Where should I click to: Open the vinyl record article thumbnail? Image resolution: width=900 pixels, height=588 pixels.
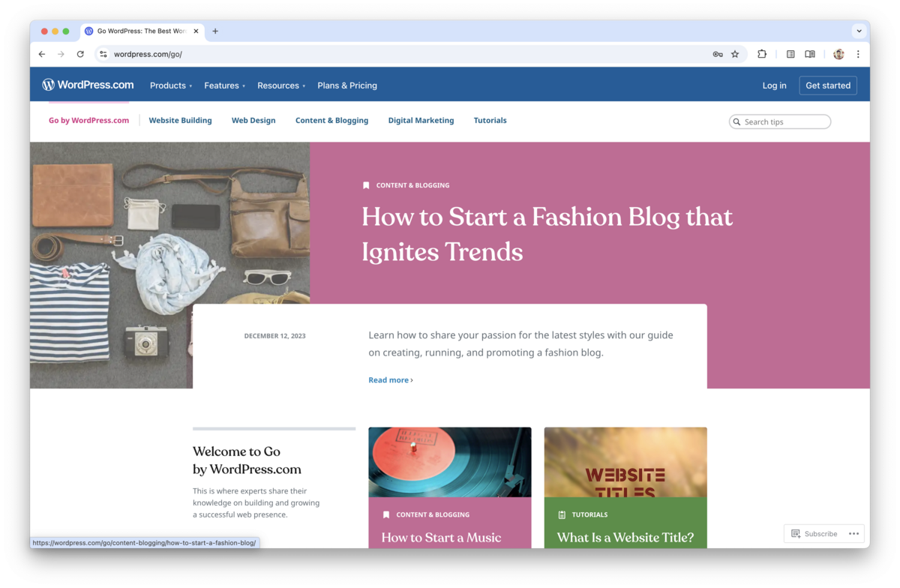coord(449,462)
